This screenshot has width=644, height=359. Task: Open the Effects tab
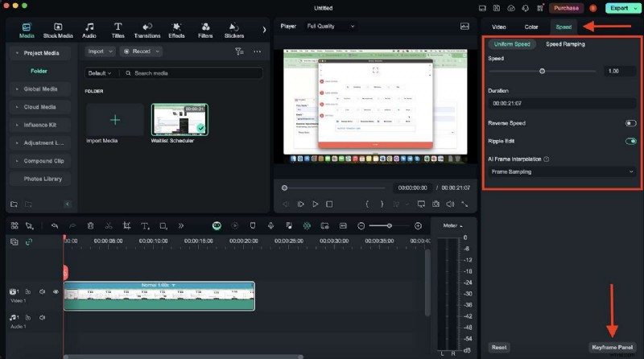pyautogui.click(x=176, y=31)
